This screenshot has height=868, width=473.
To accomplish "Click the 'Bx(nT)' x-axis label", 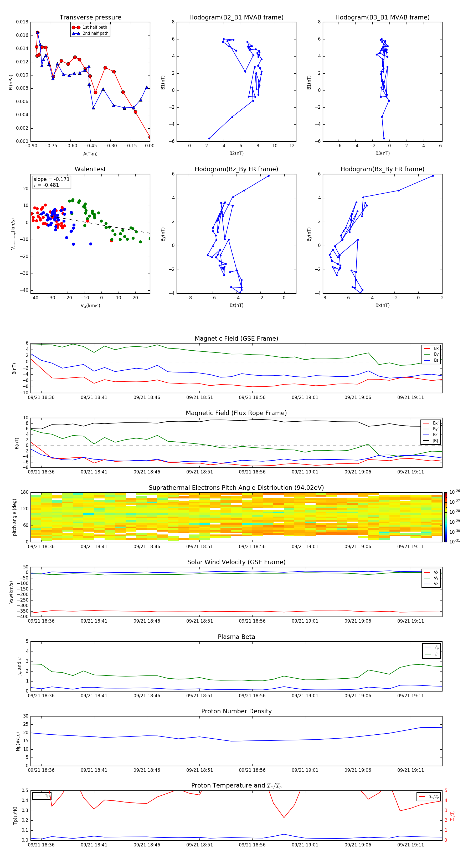I will tap(382, 305).
